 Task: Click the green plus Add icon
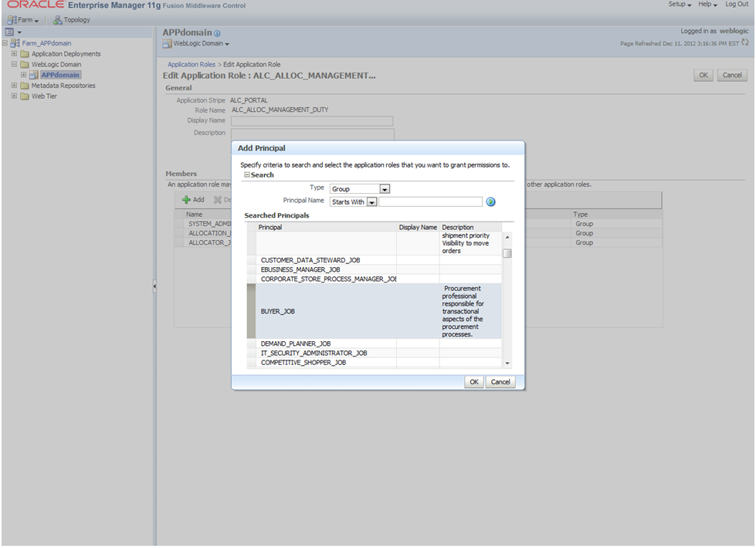pyautogui.click(x=186, y=200)
